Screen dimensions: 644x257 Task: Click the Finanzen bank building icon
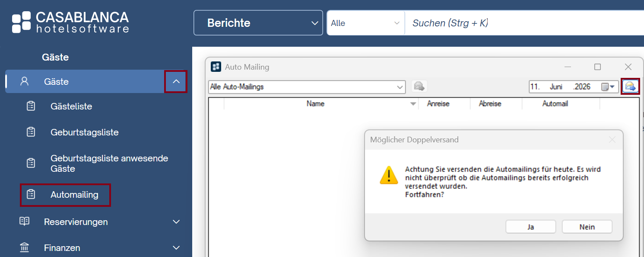(x=25, y=247)
